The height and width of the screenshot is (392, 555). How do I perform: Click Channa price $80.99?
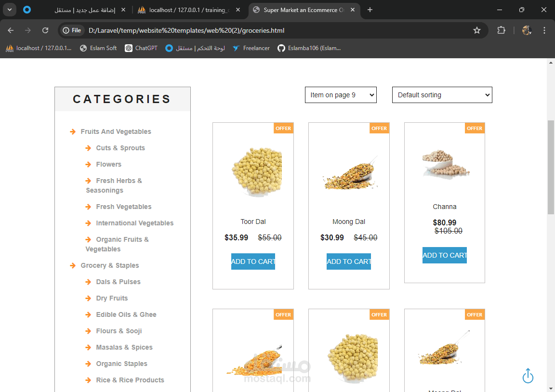point(445,222)
